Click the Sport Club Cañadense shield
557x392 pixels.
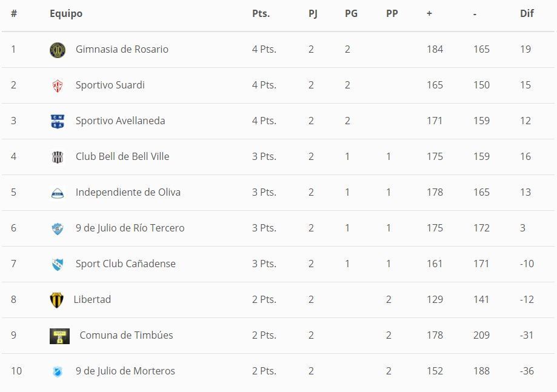click(58, 264)
